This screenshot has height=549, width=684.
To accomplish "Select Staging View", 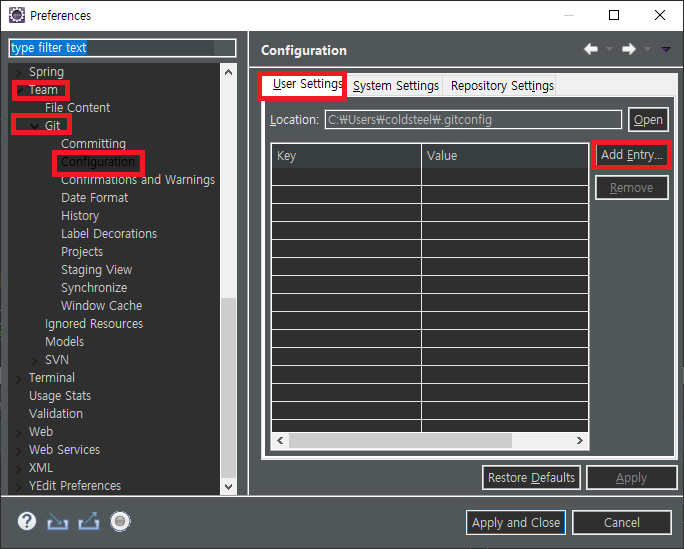I will 96,270.
